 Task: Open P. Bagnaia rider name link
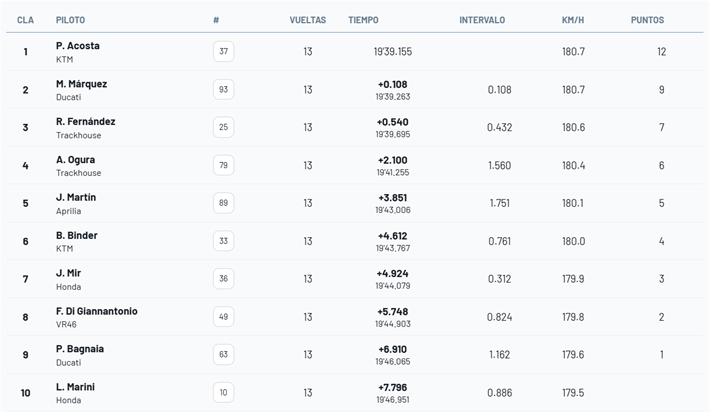pyautogui.click(x=79, y=349)
